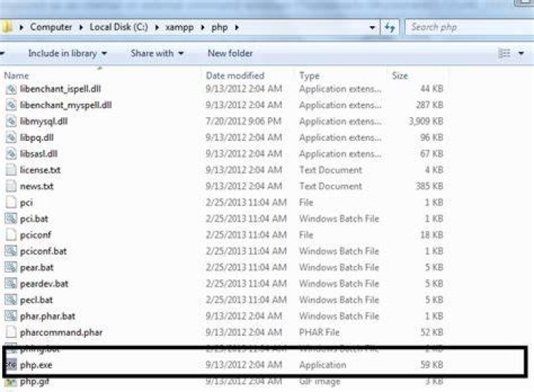Viewport: 534px width, 392px height.
Task: Go to Computer in the breadcrumb
Action: 51,27
